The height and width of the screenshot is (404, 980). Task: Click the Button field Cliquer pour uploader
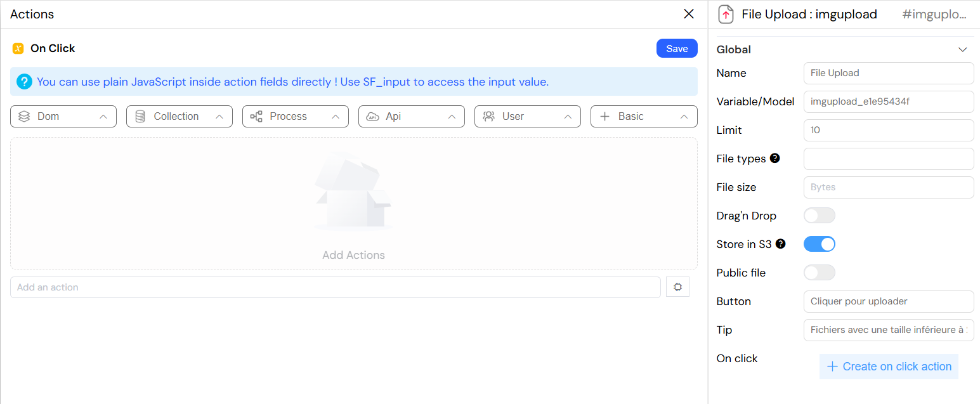coord(889,301)
